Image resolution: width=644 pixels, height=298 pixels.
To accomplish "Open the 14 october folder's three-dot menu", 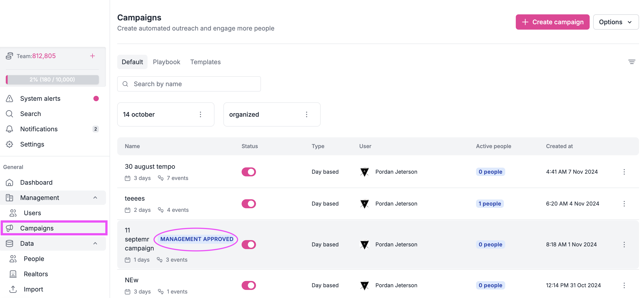I will tap(200, 114).
